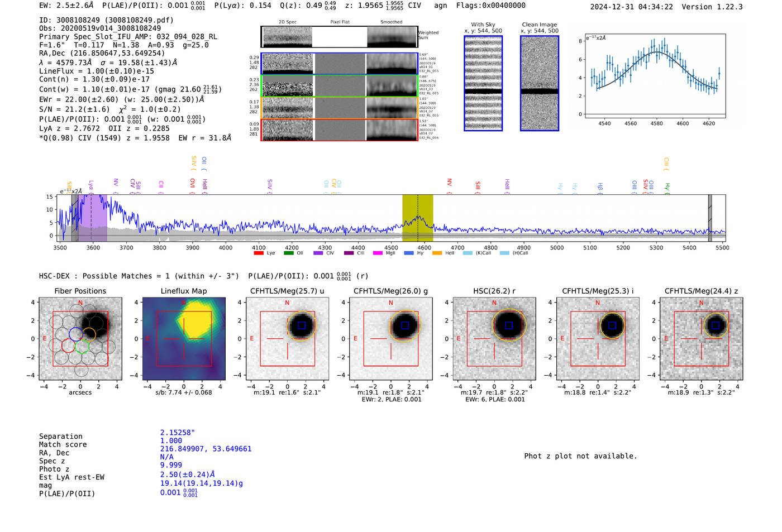Click the Phot z plot not available message

coord(580,456)
